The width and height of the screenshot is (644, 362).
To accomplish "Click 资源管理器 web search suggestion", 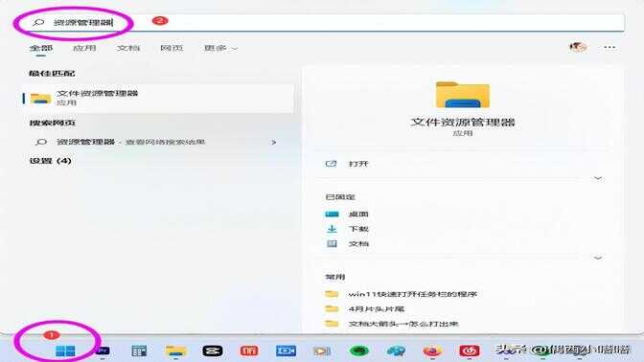I will coord(158,142).
